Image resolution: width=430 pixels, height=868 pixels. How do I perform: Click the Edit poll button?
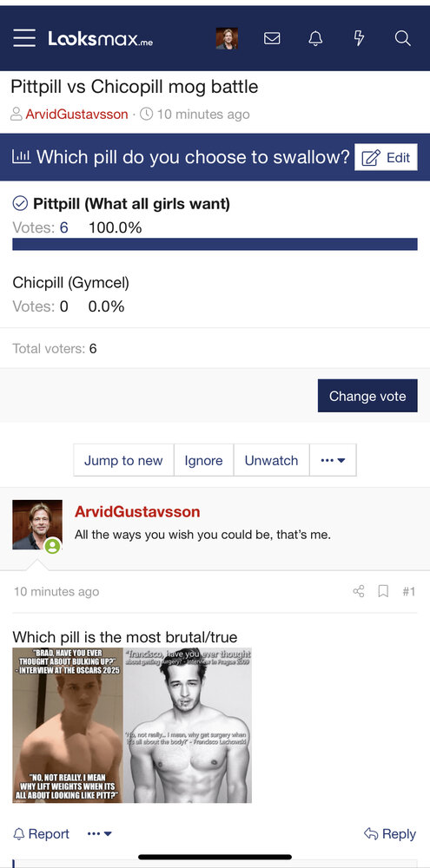pos(386,157)
